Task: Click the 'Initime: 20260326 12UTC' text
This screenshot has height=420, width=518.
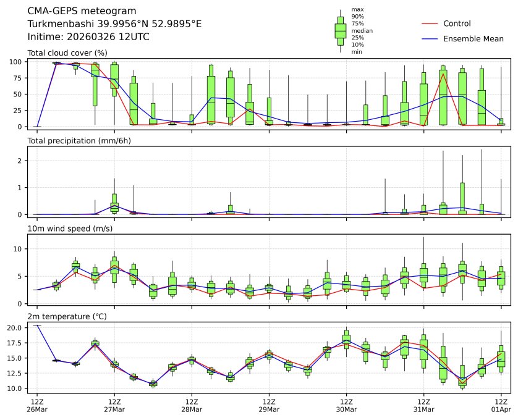Action: point(88,37)
